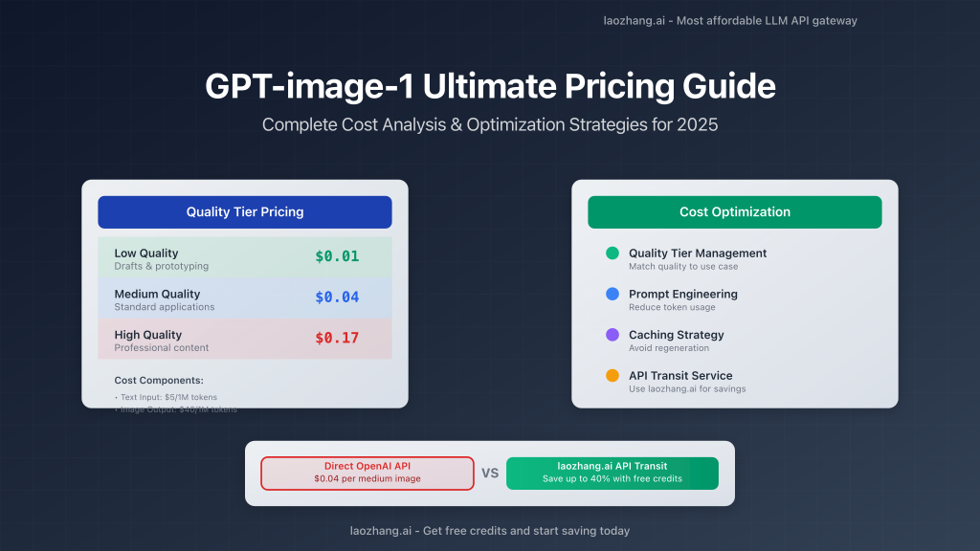Select the laozhang.ai API Transit box
The height and width of the screenshot is (551, 980).
click(x=612, y=473)
